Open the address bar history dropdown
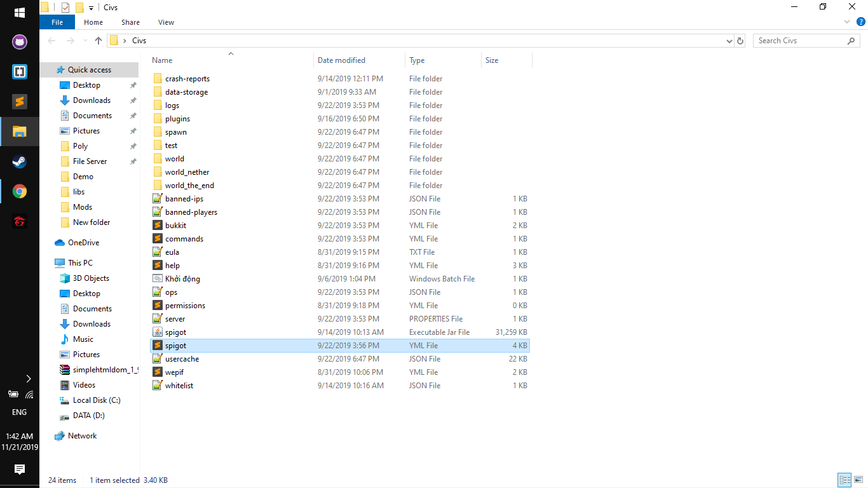868x488 pixels. (x=729, y=41)
